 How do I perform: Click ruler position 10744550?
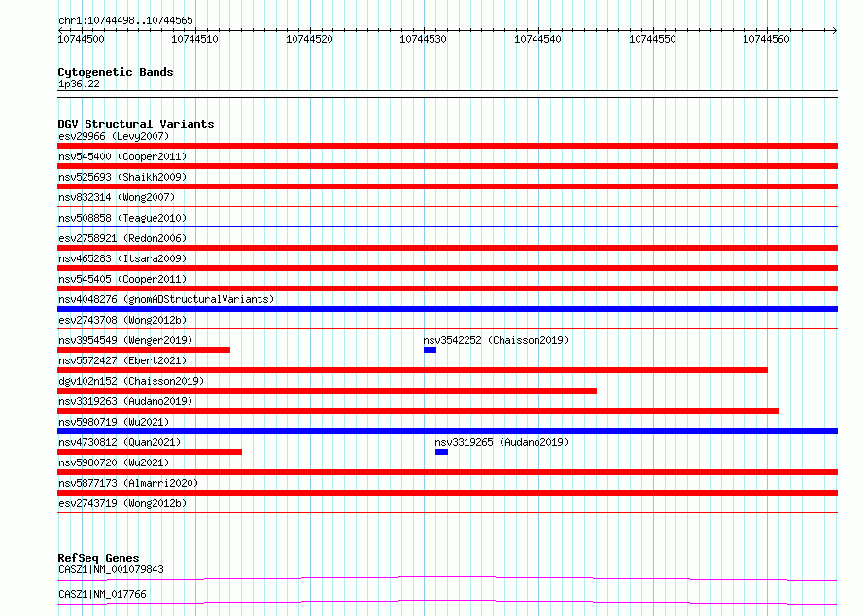(652, 39)
